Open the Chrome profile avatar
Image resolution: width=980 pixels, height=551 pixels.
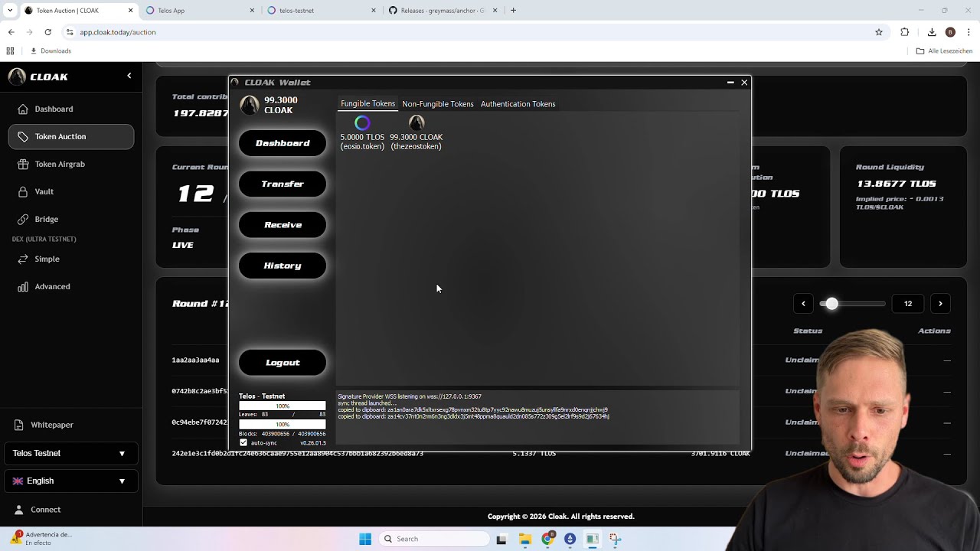[950, 32]
